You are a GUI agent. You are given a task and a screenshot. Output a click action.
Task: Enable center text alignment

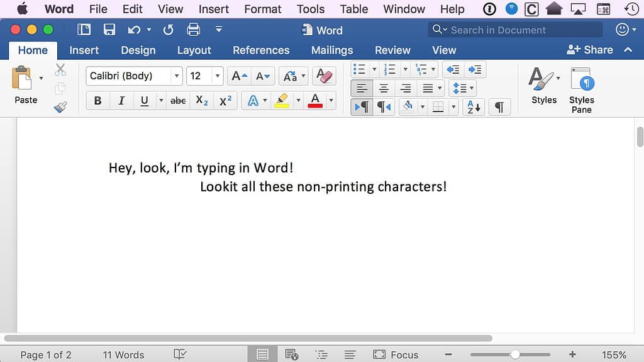point(384,88)
